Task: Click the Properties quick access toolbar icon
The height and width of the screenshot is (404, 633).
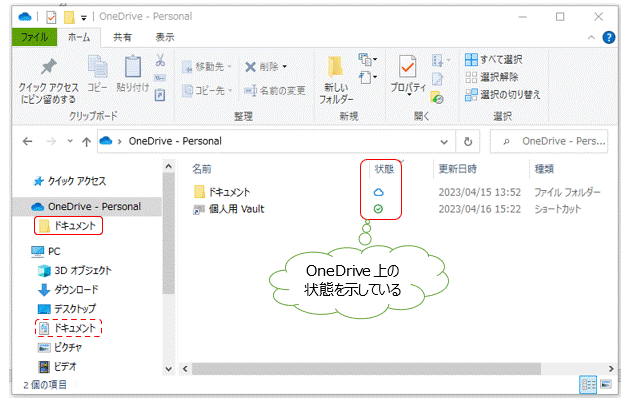Action: click(x=51, y=17)
